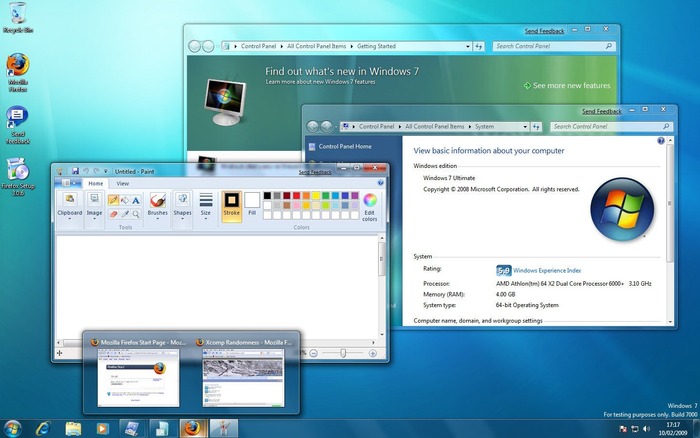Click the zoom in plus in Paint

pyautogui.click(x=373, y=353)
